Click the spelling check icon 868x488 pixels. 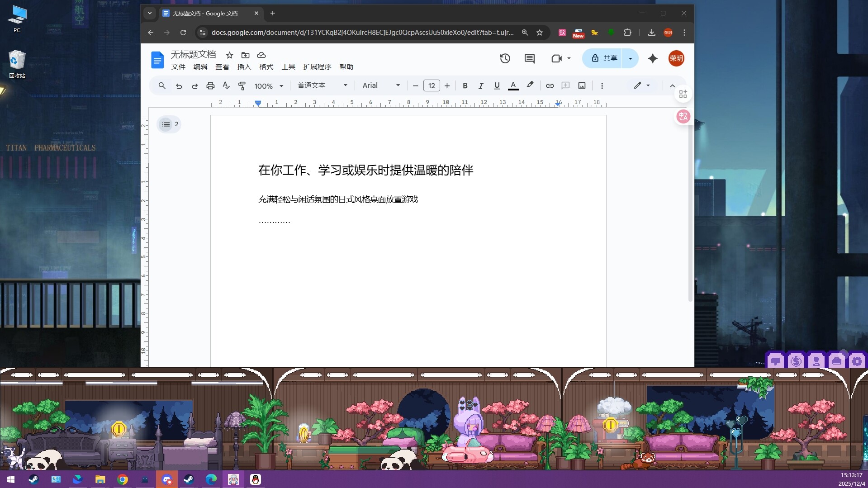[x=226, y=85]
